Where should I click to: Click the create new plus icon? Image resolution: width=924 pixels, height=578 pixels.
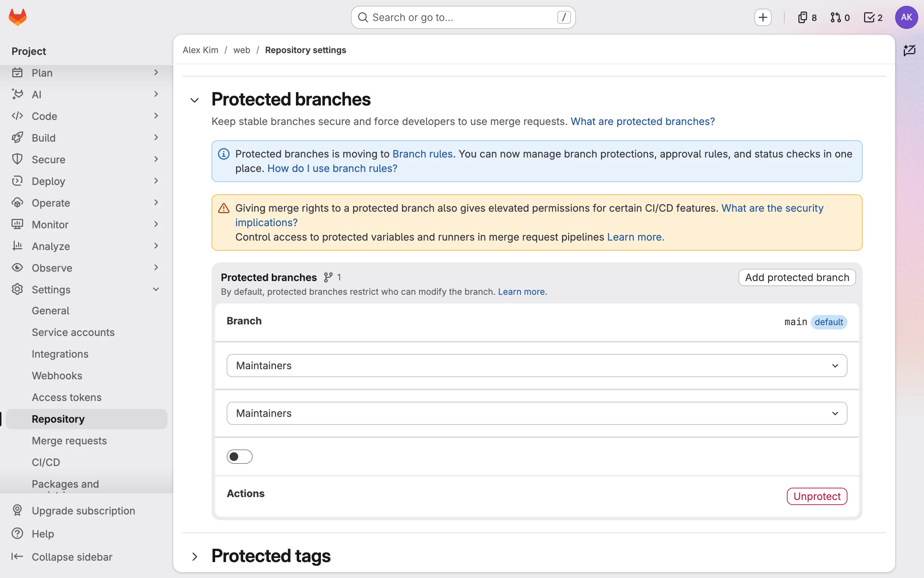[x=763, y=17]
